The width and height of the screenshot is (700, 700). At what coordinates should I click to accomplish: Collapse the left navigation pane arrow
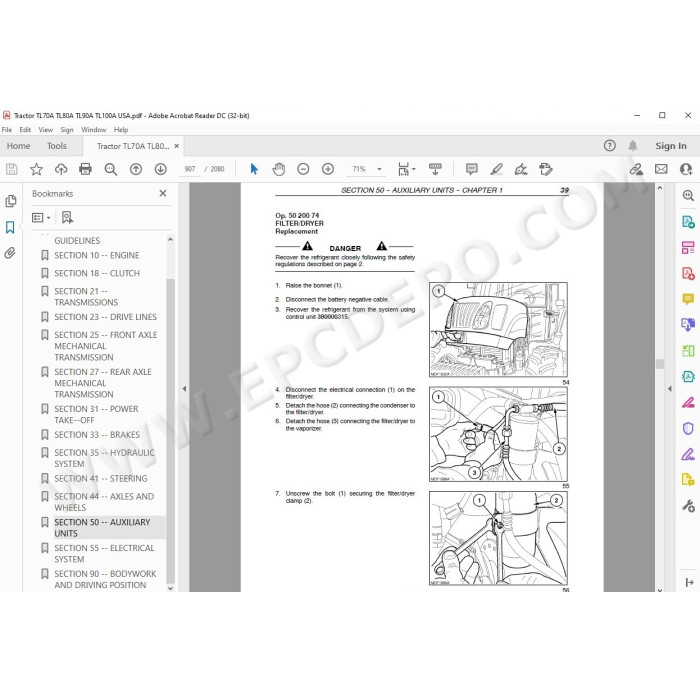[x=184, y=389]
